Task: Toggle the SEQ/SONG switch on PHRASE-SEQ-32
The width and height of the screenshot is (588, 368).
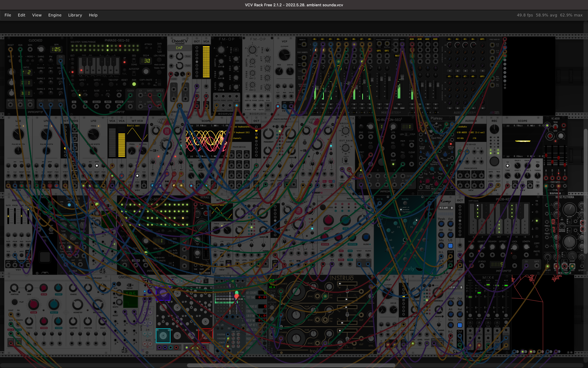Action: pos(134,61)
